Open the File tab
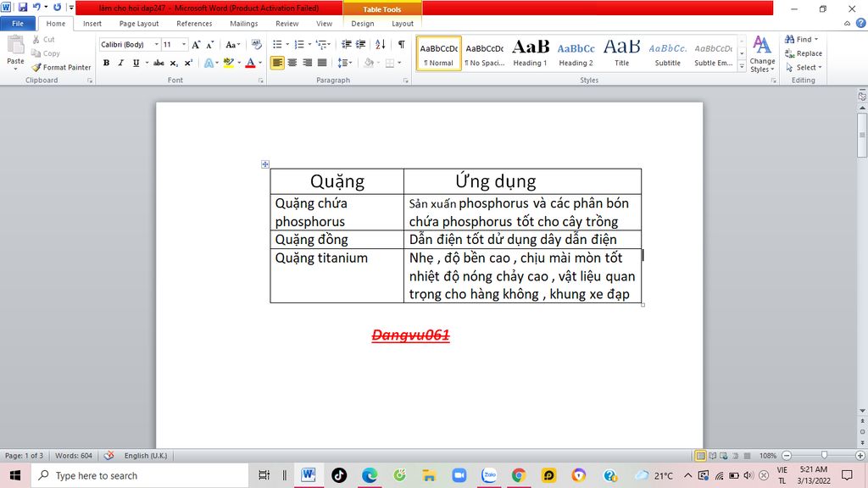868x488 pixels. click(x=18, y=24)
